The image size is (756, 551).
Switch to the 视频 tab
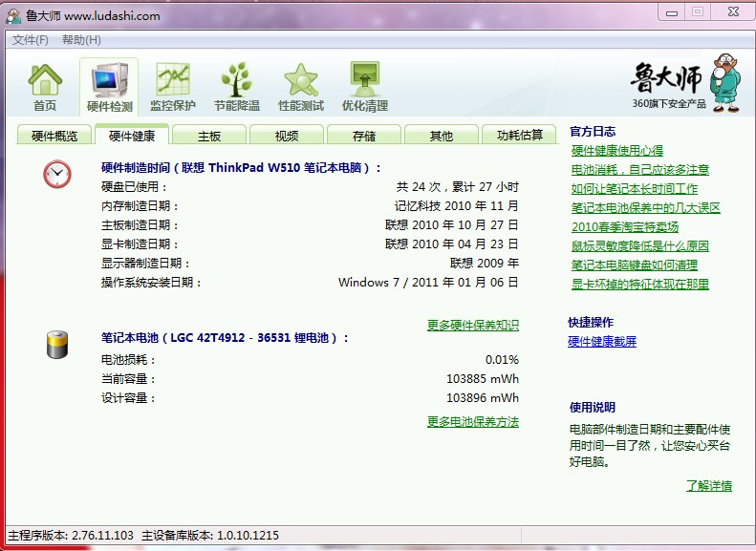pos(287,136)
